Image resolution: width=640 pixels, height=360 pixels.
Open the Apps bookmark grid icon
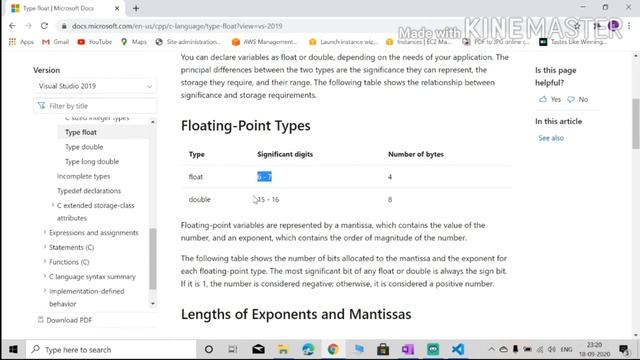[12, 42]
